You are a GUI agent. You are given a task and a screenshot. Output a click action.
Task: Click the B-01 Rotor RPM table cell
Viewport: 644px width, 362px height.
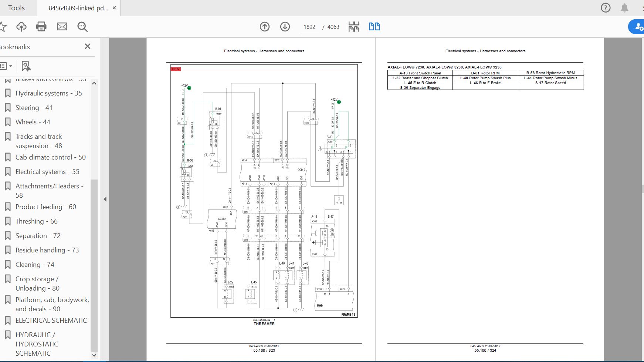(x=485, y=73)
